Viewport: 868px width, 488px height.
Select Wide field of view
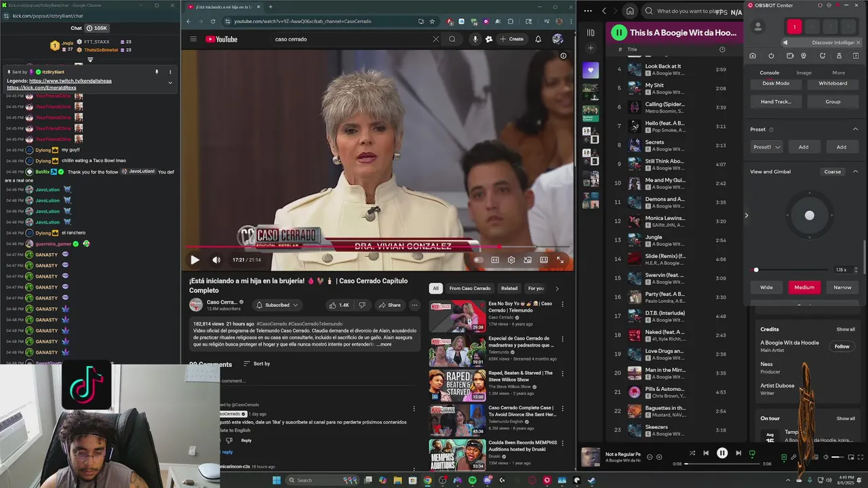pyautogui.click(x=766, y=287)
